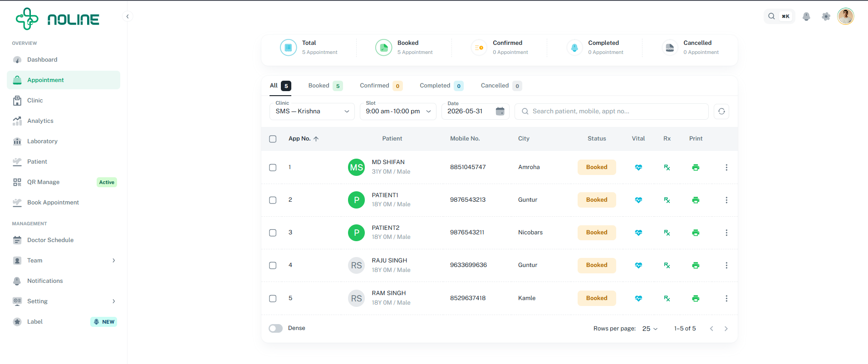
Task: Focus the search patient input field
Action: tap(612, 112)
